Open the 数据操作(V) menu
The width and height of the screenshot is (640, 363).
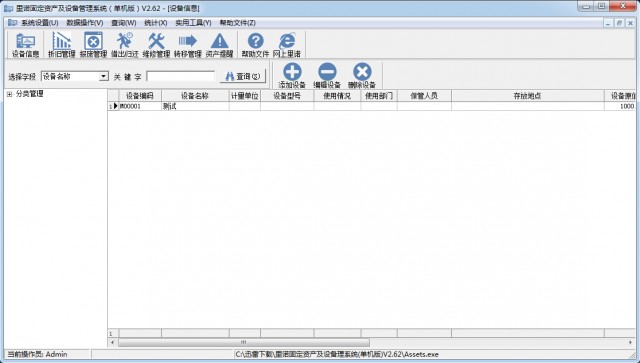click(x=84, y=23)
